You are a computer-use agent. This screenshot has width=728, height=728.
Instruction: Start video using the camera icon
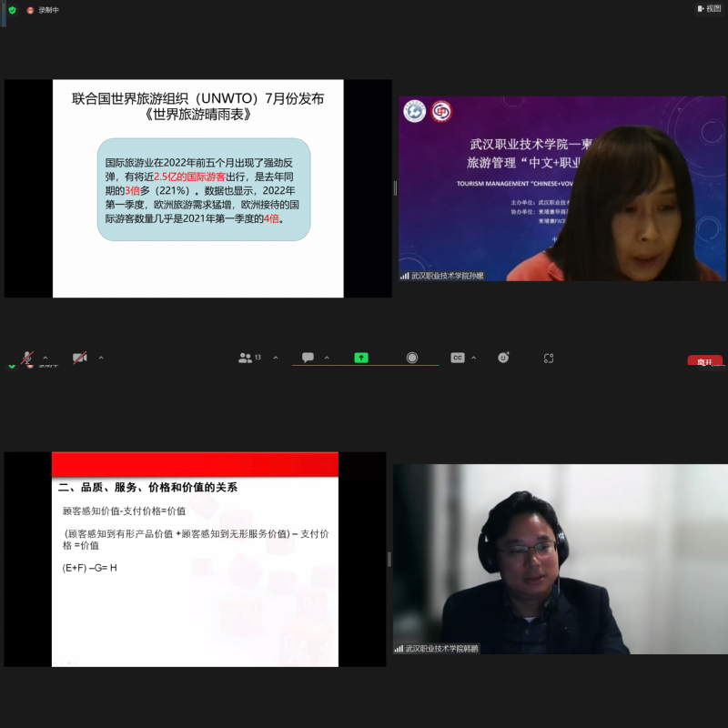tap(79, 358)
